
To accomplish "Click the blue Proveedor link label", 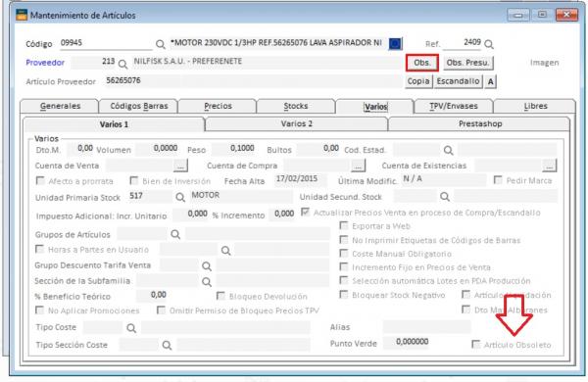I will click(45, 63).
